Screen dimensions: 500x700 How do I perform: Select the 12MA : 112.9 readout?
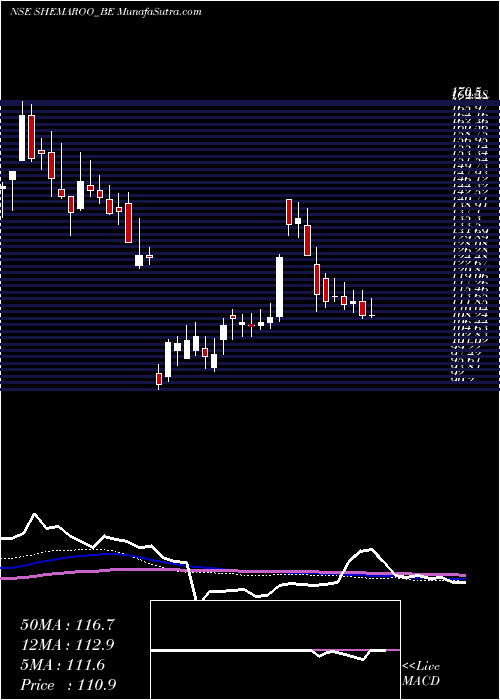pos(67,645)
